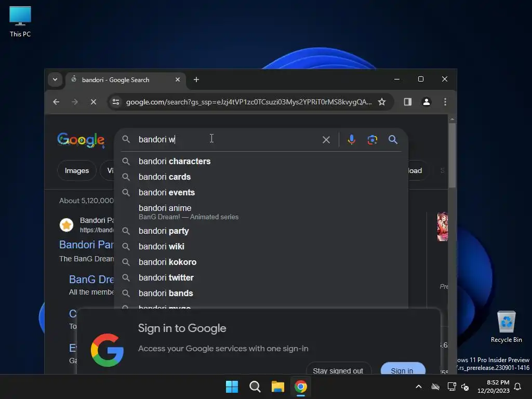Start a voice search with microphone
This screenshot has width=532, height=399.
point(352,139)
